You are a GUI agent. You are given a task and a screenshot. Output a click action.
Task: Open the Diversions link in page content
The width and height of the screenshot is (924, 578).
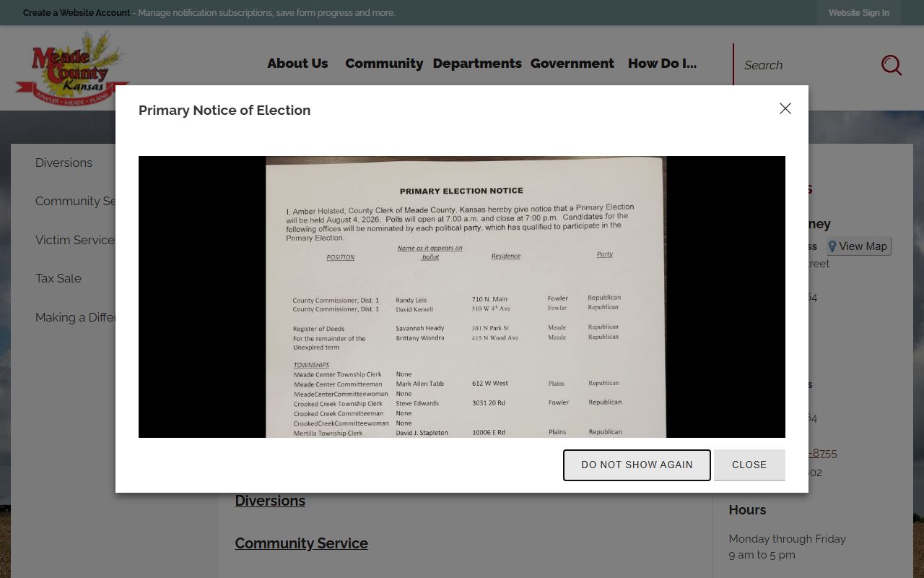[270, 501]
